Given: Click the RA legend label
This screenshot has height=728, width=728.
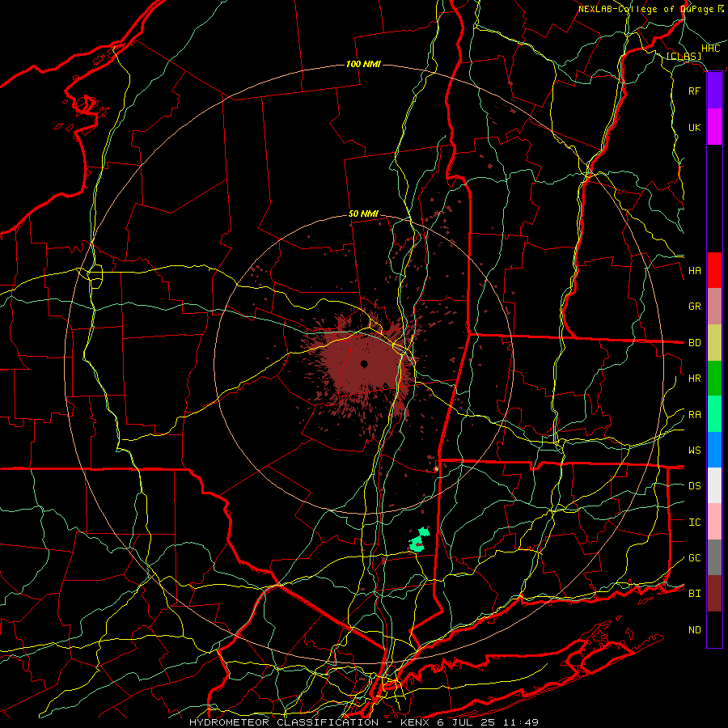Looking at the screenshot, I should 695,415.
